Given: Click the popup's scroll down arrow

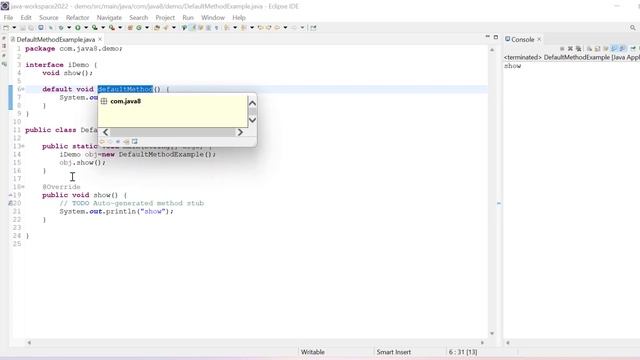Looking at the screenshot, I should pos(252,120).
